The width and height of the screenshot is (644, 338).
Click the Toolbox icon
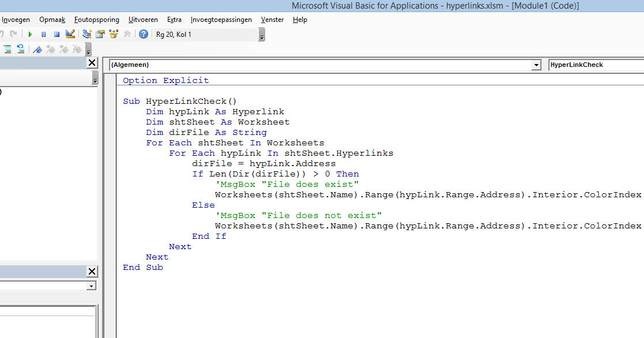coord(127,34)
